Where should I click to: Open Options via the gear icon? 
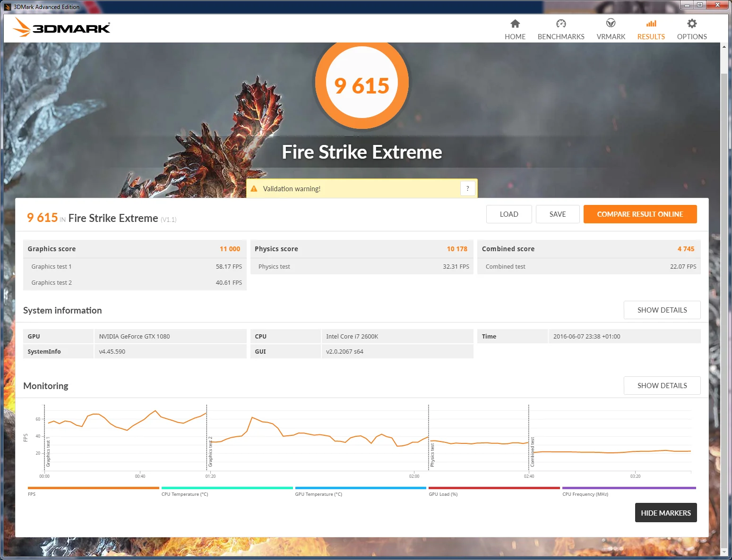coord(692,24)
